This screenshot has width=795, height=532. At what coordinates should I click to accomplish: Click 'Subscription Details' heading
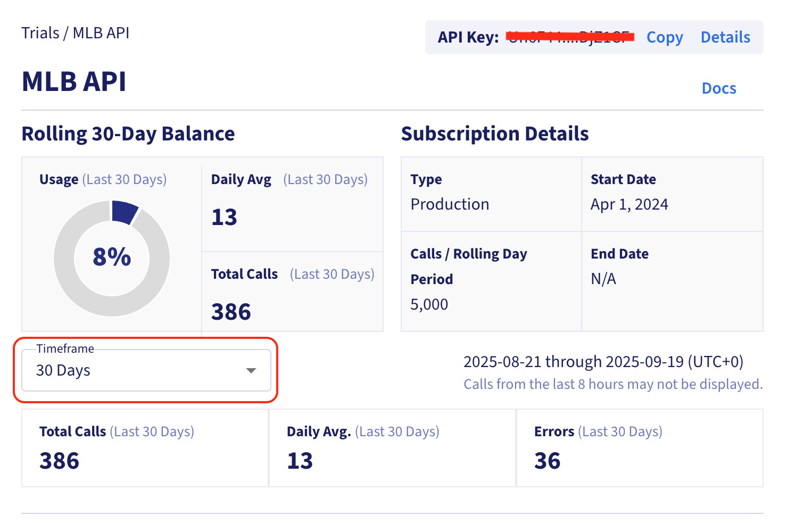point(495,134)
